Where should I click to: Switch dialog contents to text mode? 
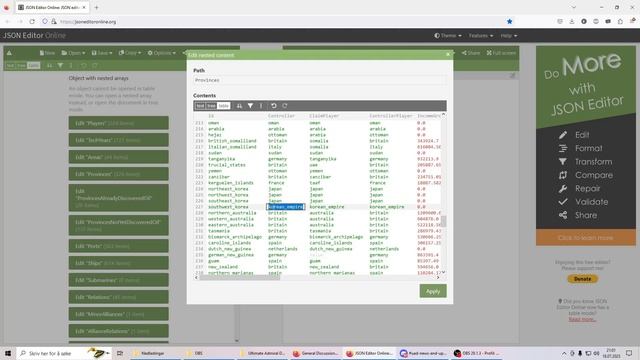200,106
